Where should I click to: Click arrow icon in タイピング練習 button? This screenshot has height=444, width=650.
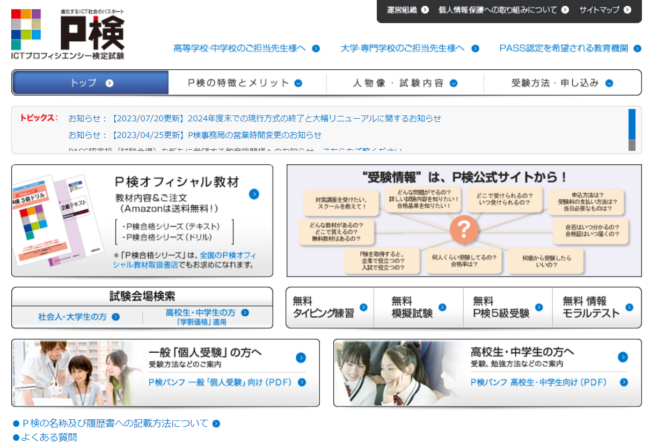coord(364,307)
